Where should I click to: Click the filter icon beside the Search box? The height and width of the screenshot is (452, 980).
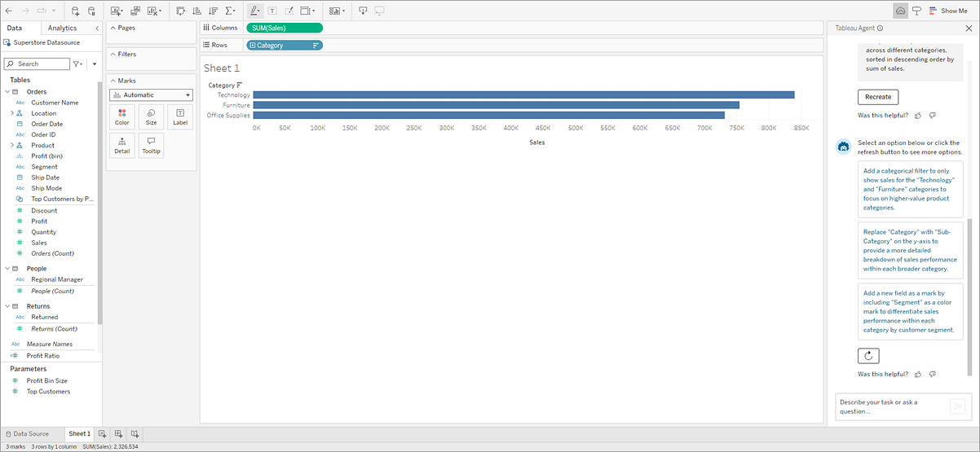[x=77, y=64]
